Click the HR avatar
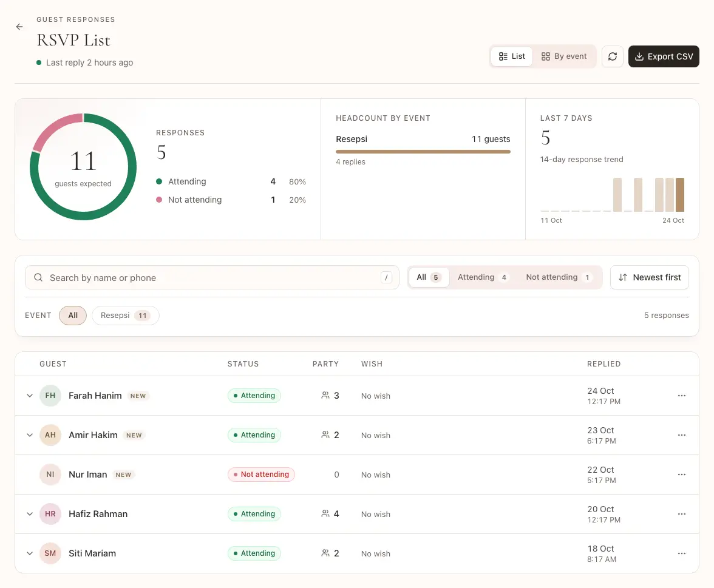 (50, 514)
